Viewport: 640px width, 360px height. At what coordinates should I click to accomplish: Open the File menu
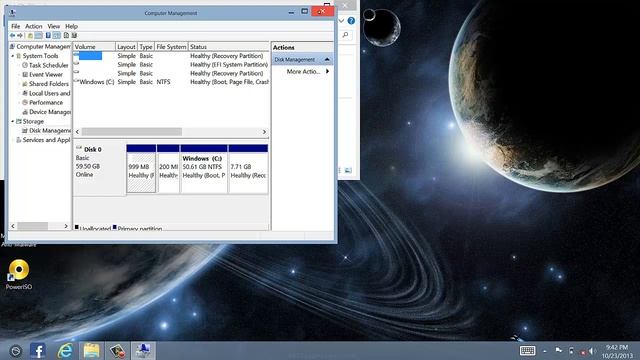(x=16, y=26)
